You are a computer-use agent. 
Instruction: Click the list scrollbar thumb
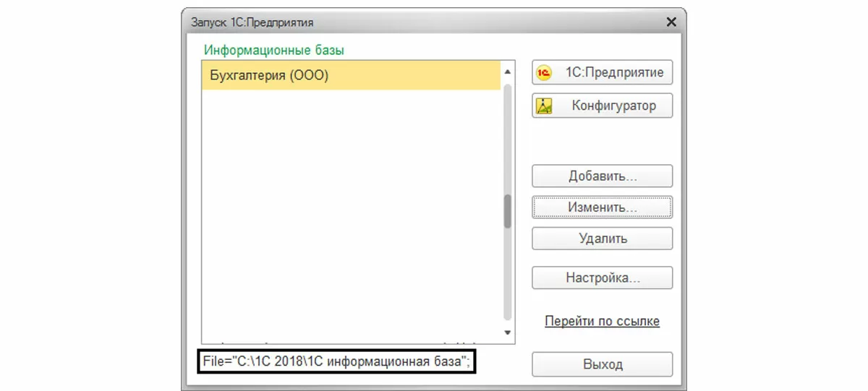pos(507,211)
